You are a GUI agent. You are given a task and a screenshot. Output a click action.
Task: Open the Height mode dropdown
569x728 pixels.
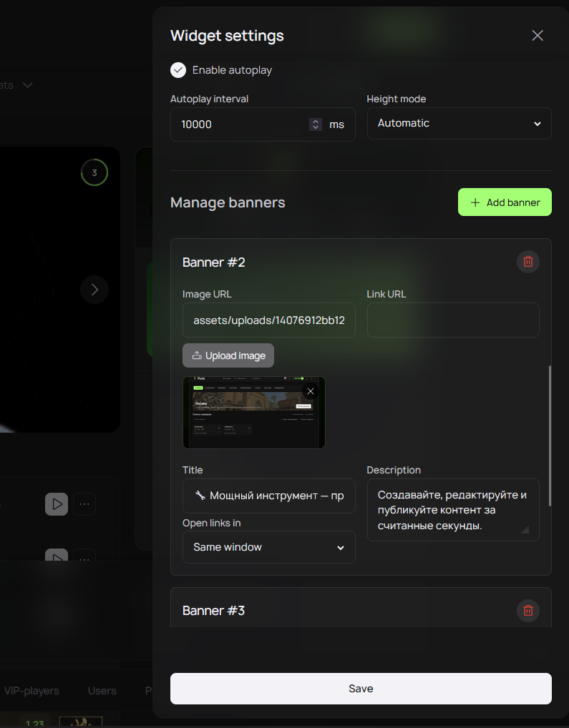(459, 123)
